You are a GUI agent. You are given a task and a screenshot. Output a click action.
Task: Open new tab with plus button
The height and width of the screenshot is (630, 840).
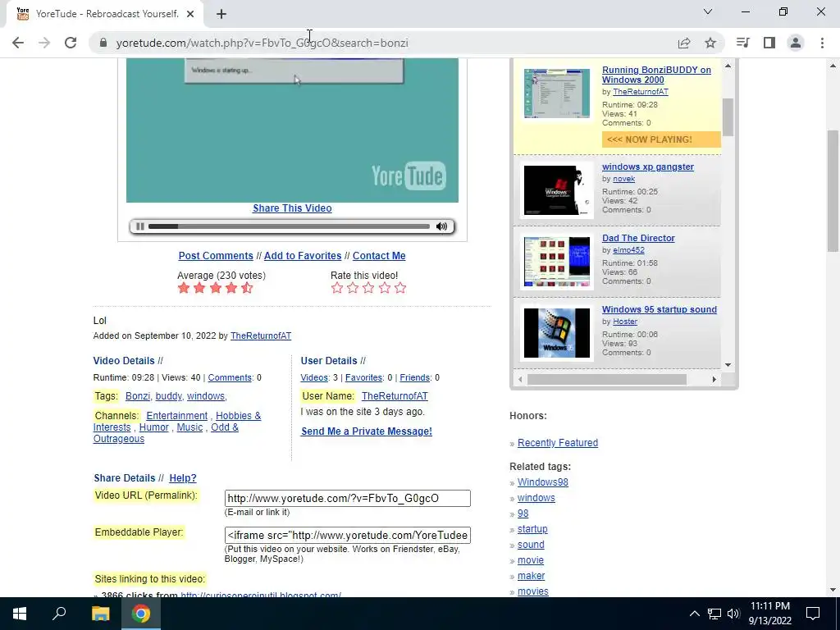point(221,14)
